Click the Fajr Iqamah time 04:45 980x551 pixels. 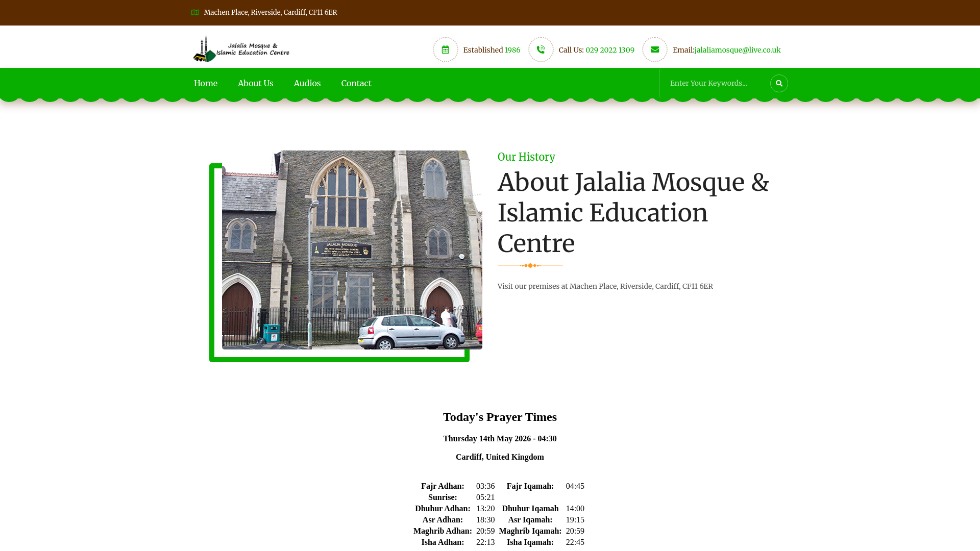pyautogui.click(x=575, y=486)
